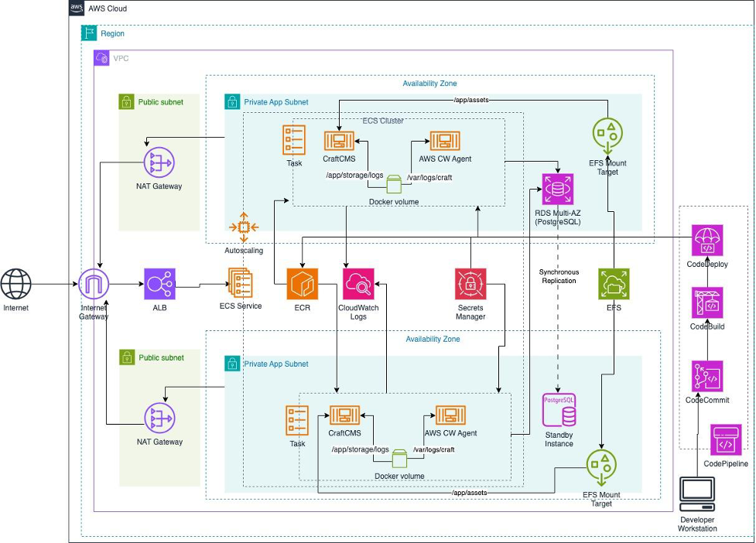756x543 pixels.
Task: Click the Autoscaling icon
Action: point(244,227)
